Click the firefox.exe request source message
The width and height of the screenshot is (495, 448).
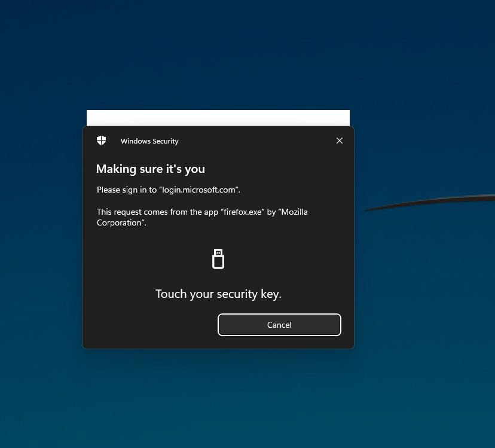point(202,217)
